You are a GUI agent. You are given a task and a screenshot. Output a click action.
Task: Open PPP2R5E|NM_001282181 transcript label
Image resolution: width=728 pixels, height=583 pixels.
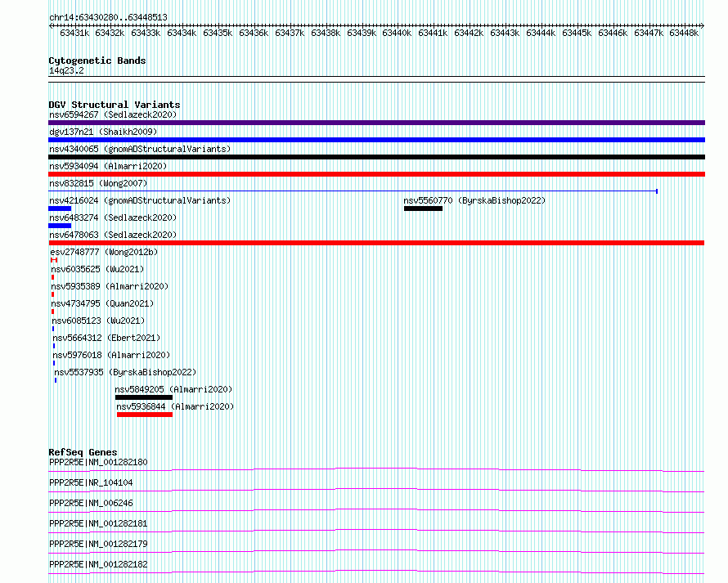click(x=98, y=523)
